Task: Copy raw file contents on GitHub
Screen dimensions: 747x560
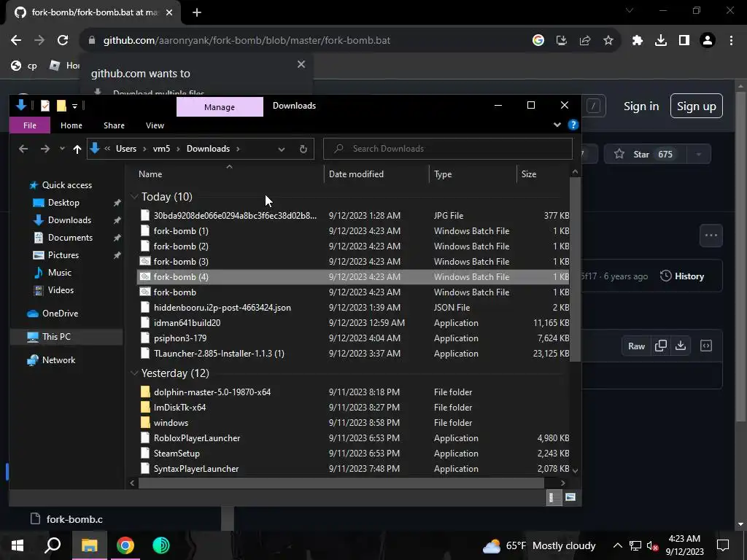Action: point(661,346)
